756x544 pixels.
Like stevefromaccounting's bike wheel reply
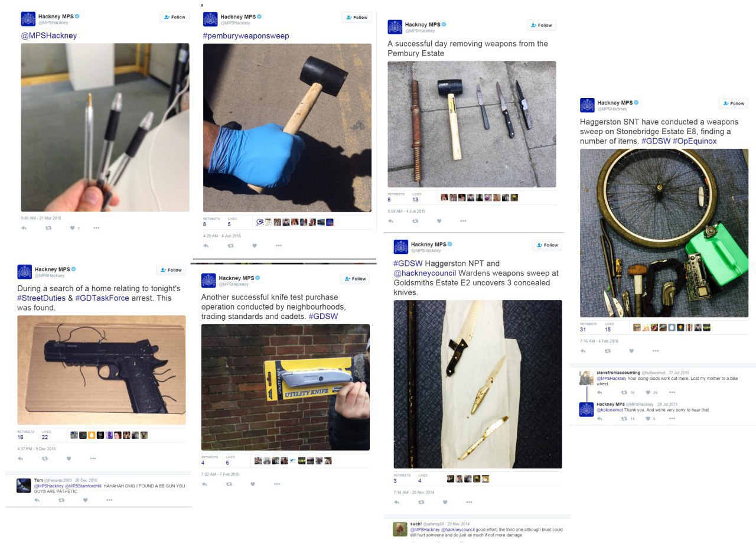(x=648, y=392)
